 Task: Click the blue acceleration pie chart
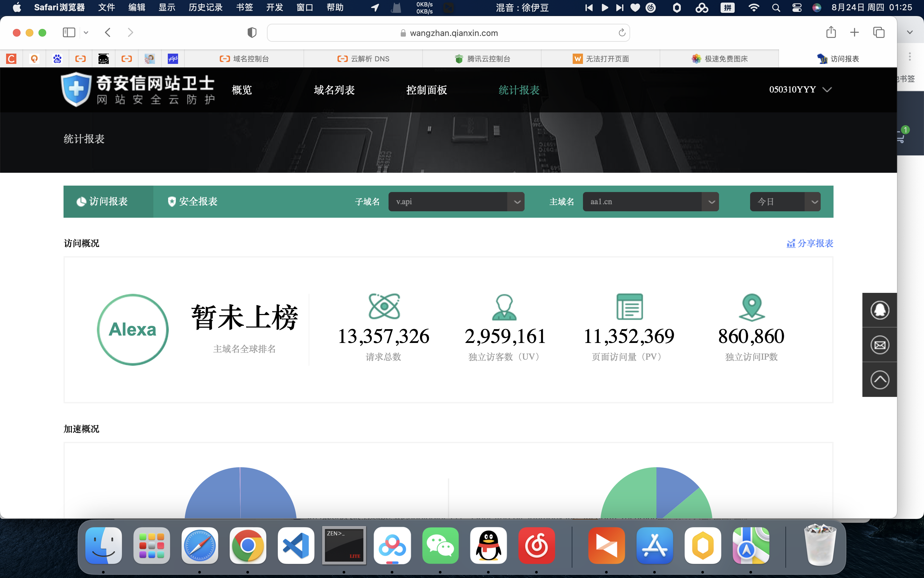pyautogui.click(x=240, y=493)
